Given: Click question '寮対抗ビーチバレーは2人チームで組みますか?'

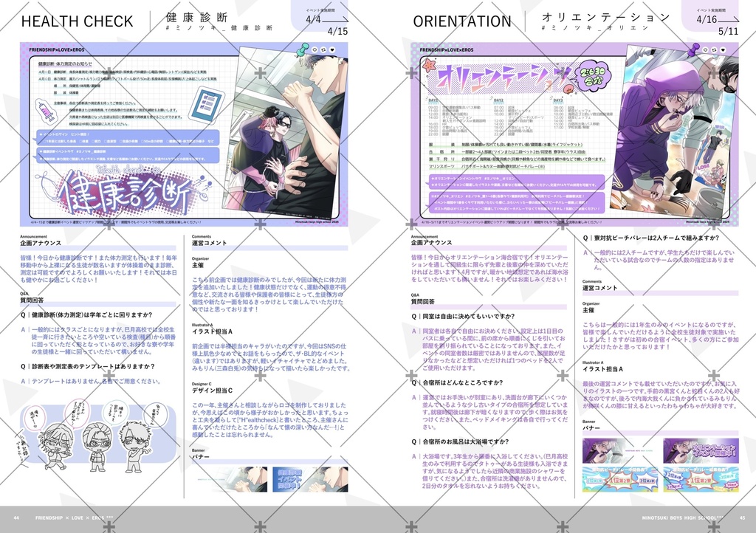Looking at the screenshot, I should [x=651, y=238].
